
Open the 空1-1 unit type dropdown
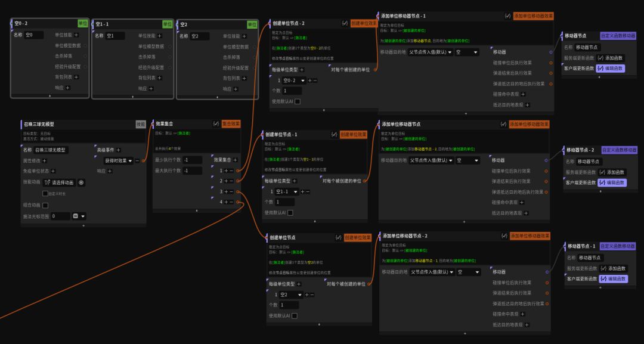[287, 192]
